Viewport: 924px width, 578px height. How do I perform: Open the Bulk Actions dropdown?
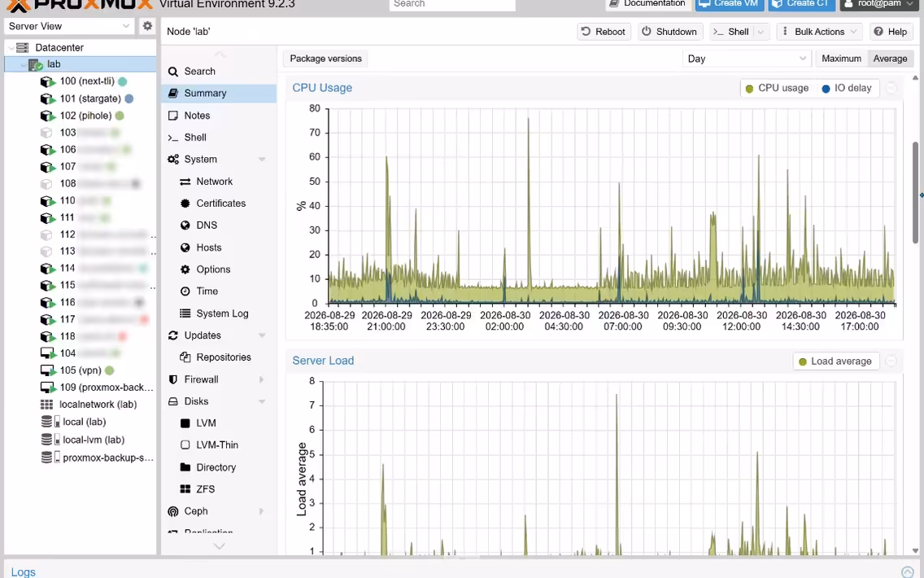pyautogui.click(x=820, y=32)
